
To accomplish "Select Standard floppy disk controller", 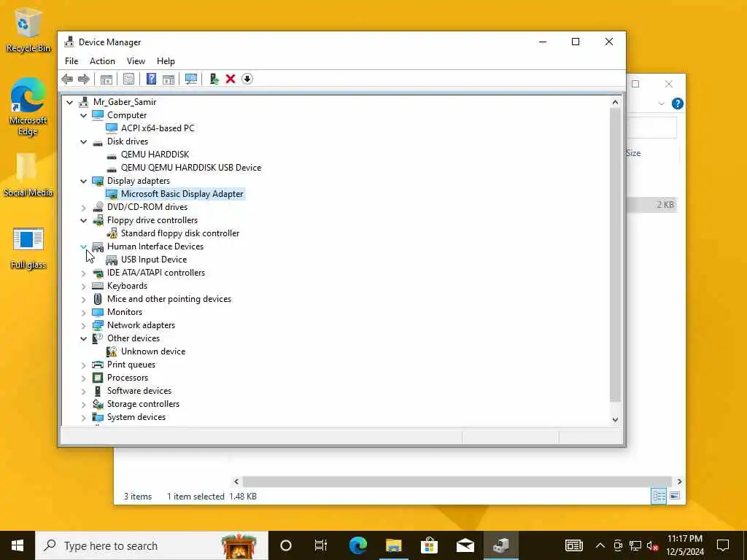I will (x=180, y=233).
